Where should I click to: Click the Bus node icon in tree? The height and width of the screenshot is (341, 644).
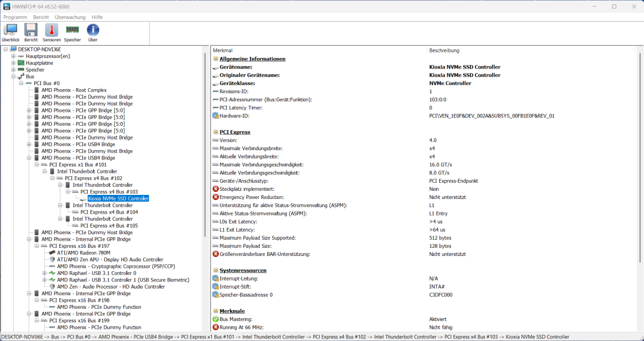[21, 77]
